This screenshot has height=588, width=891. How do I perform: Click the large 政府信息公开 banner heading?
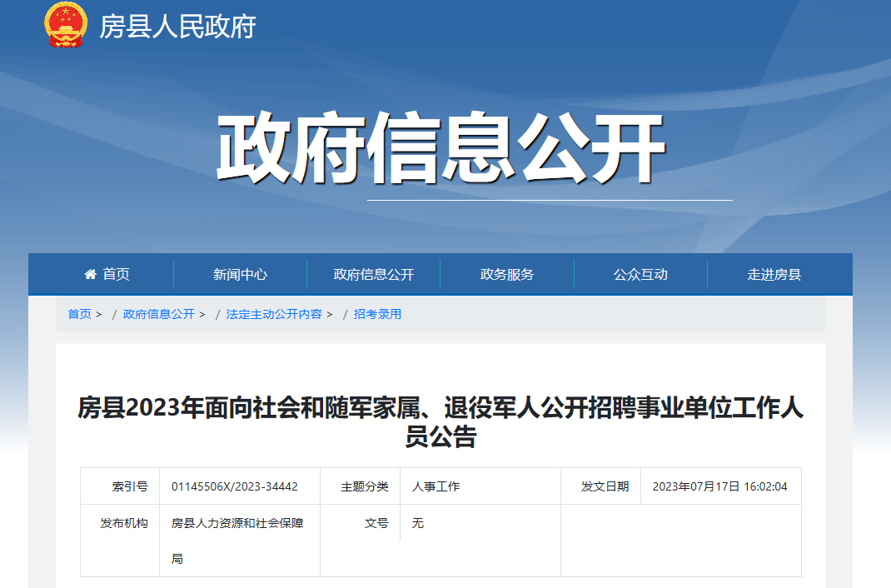pos(441,148)
